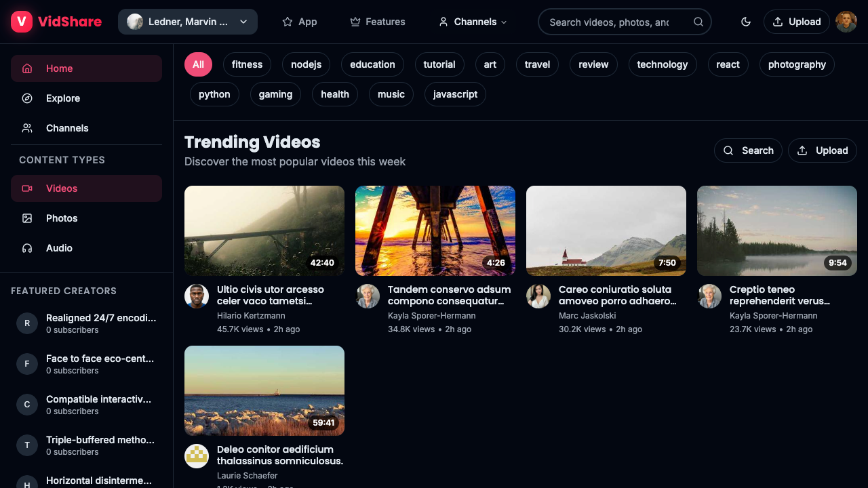868x488 pixels.
Task: Filter by gaming tag
Action: [x=275, y=94]
